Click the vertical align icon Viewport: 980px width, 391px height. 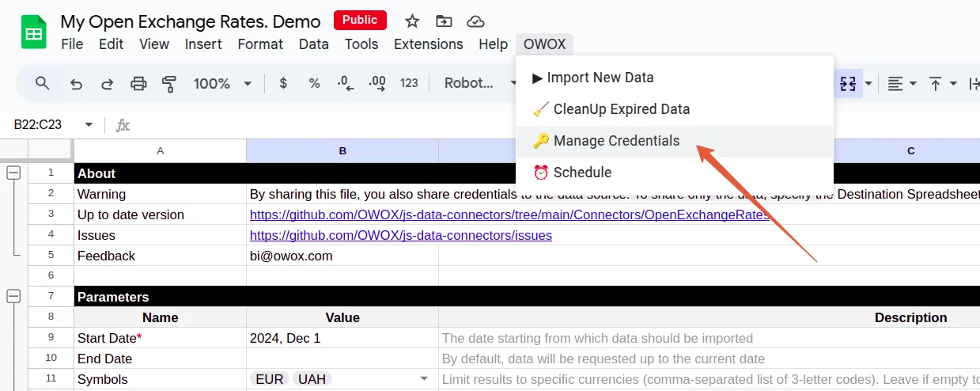(936, 83)
